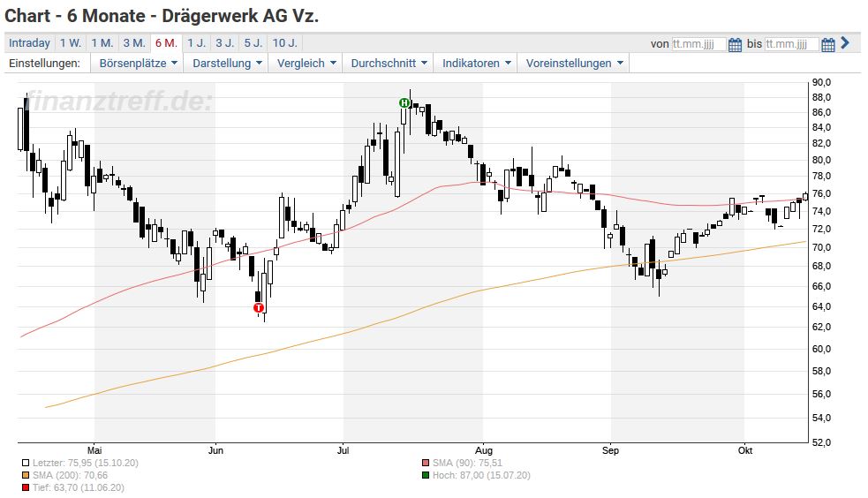The width and height of the screenshot is (868, 498).
Task: Click the red Tief legend swatch
Action: click(x=26, y=488)
